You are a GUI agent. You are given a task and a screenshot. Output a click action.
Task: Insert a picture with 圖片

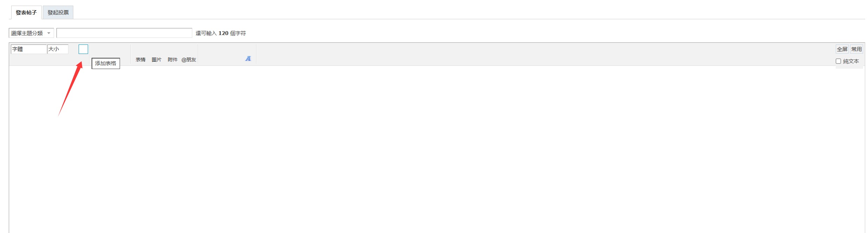tap(156, 60)
